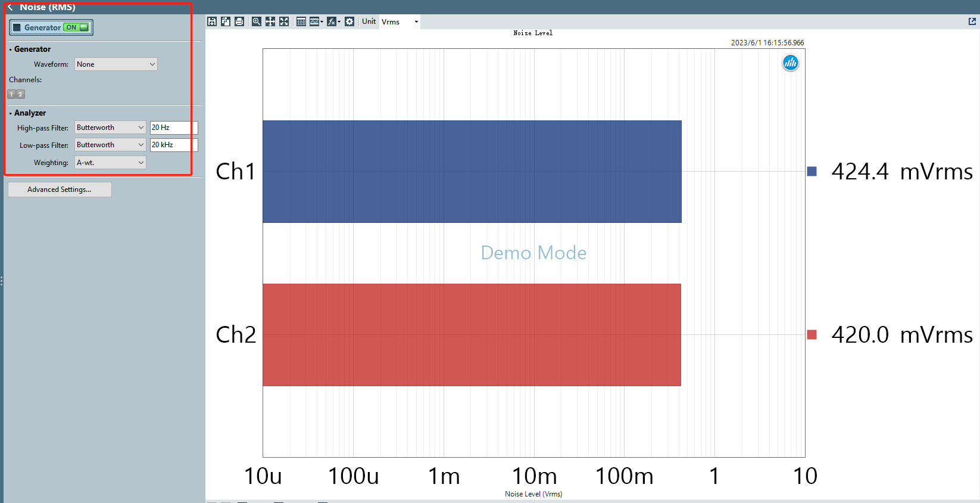Image resolution: width=980 pixels, height=503 pixels.
Task: Open graph properties gear icon
Action: 349,21
